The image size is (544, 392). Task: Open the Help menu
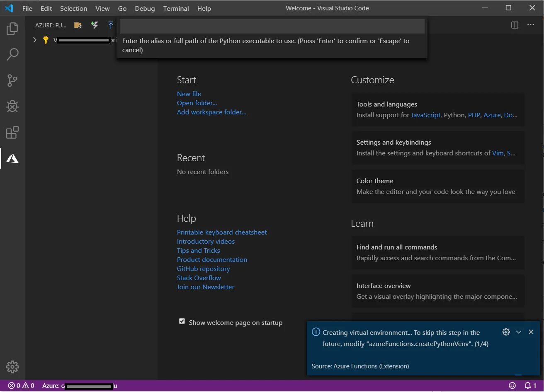click(204, 8)
